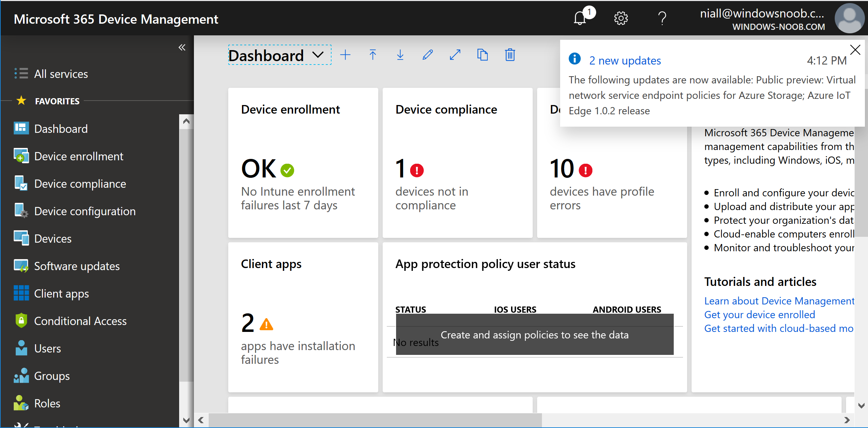Edit the dashboard with pencil icon
The height and width of the screenshot is (428, 868).
pos(428,55)
